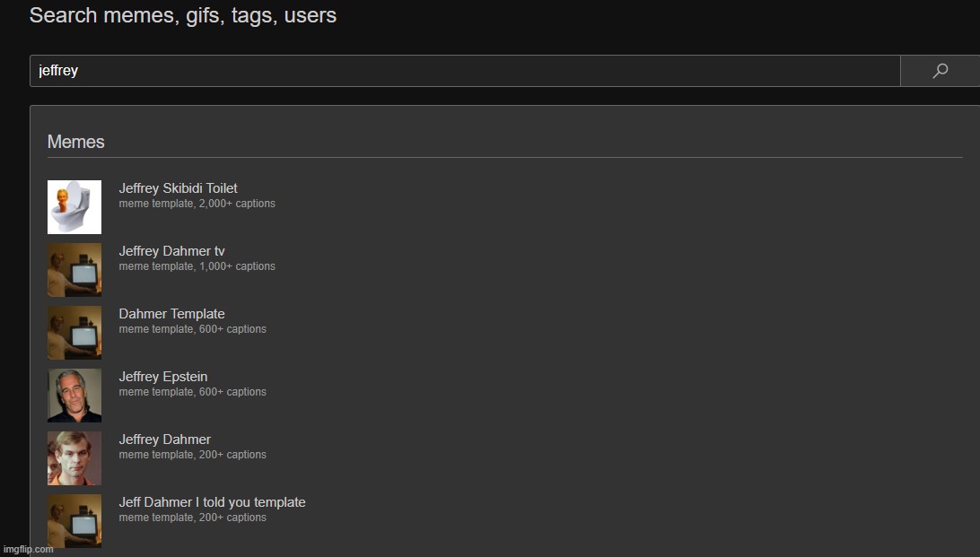The image size is (980, 557).
Task: Select the "Jeffrey Dahmer tv" result title
Action: [x=172, y=251]
